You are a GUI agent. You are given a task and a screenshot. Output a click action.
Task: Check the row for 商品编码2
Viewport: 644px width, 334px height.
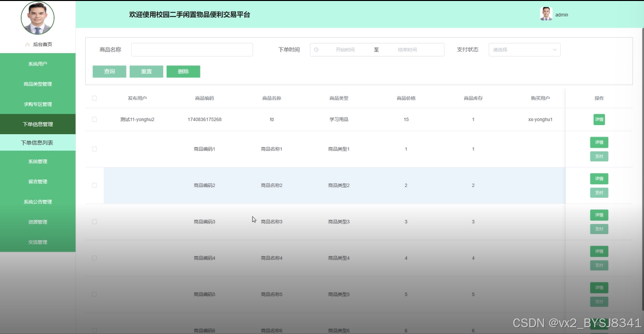94,185
